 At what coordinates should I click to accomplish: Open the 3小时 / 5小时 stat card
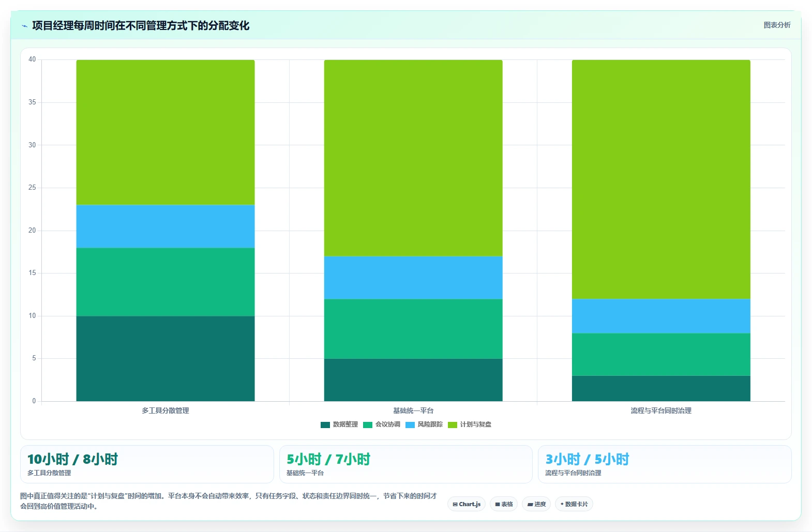(x=665, y=464)
